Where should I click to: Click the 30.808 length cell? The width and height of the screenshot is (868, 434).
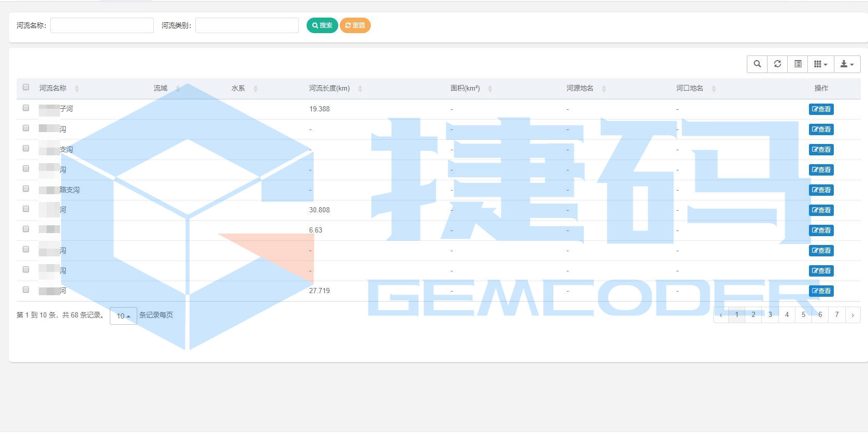(x=320, y=210)
